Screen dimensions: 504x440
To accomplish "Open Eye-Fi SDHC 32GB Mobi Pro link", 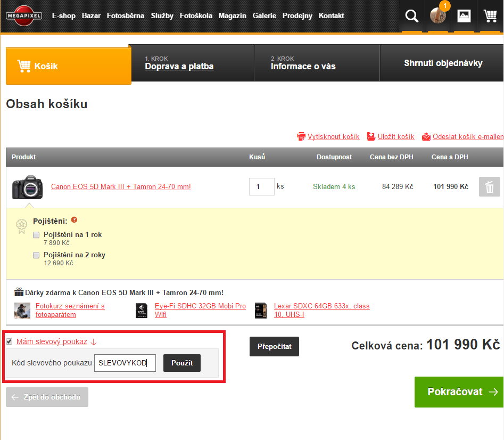I will click(x=200, y=311).
